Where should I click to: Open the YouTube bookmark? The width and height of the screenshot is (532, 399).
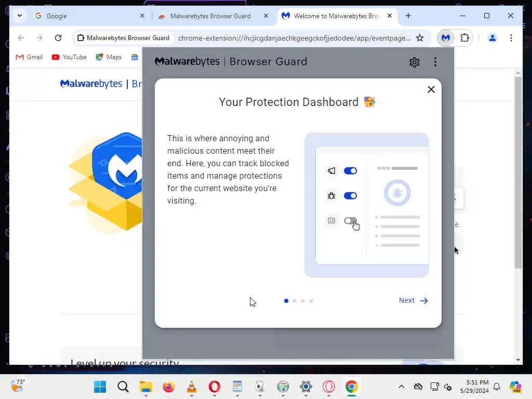coord(69,57)
